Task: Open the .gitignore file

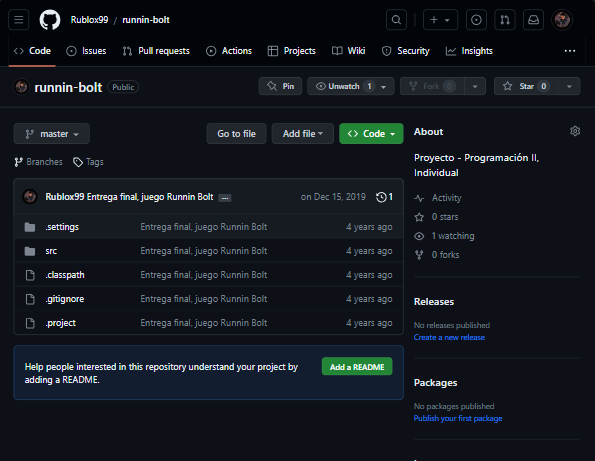Action: [x=65, y=299]
